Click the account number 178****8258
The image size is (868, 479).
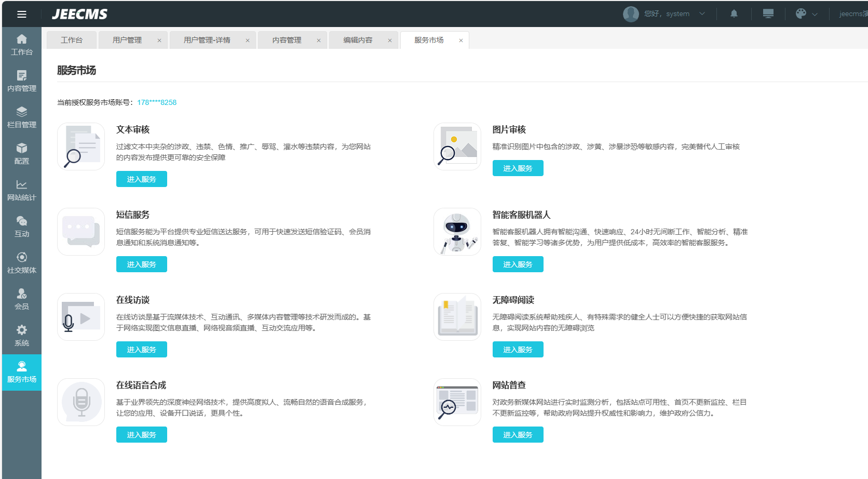157,102
